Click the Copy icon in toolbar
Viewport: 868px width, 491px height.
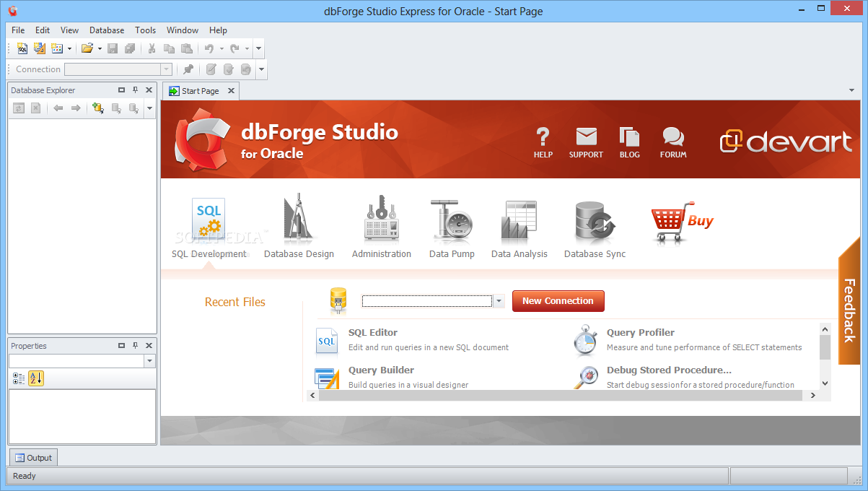(170, 49)
